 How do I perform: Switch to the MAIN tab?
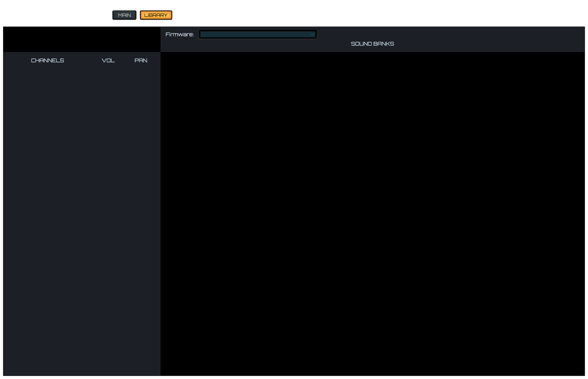tap(124, 15)
